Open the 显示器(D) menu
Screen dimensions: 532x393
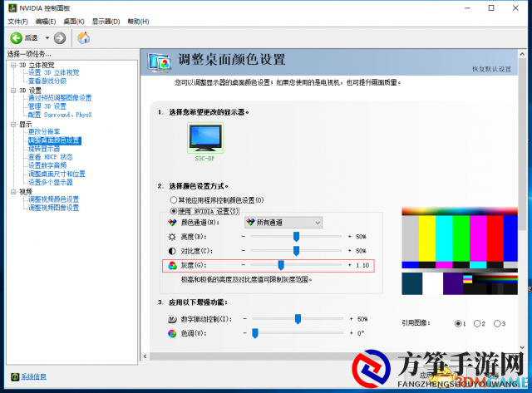click(106, 22)
